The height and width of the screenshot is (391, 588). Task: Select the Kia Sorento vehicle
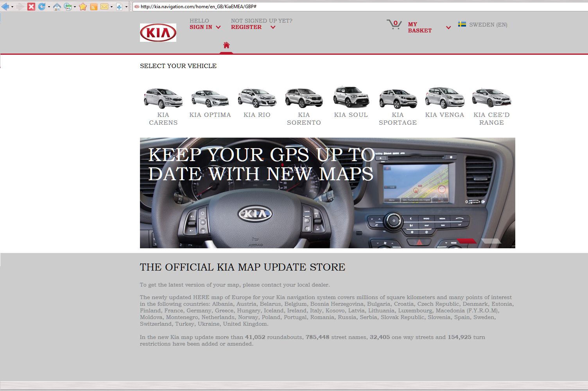point(304,106)
